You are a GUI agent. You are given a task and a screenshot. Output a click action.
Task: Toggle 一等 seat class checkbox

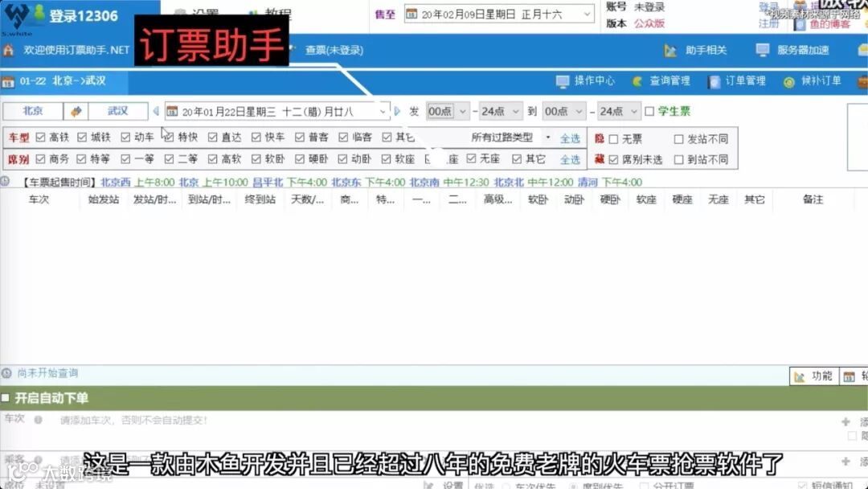click(x=125, y=159)
